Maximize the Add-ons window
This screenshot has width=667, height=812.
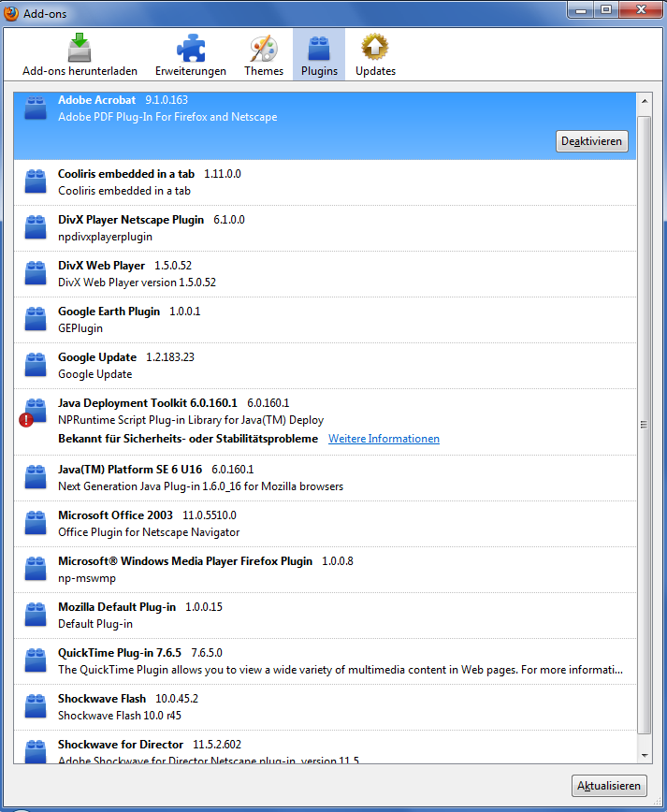605,10
